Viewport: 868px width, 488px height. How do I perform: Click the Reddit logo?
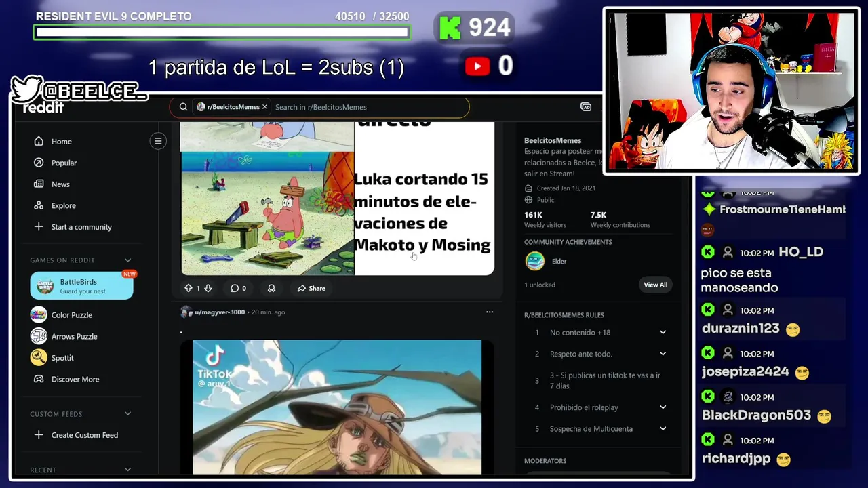tap(43, 108)
